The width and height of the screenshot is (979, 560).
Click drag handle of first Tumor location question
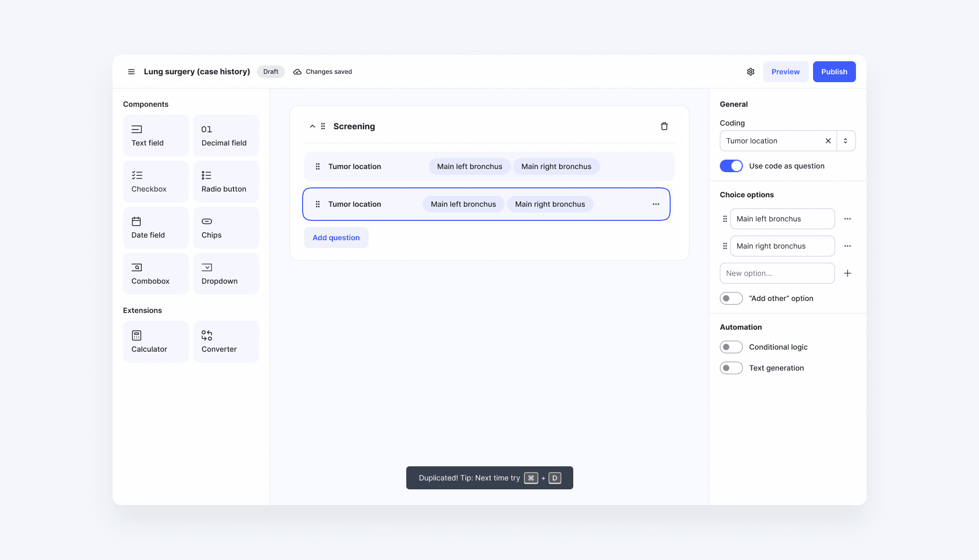point(318,166)
